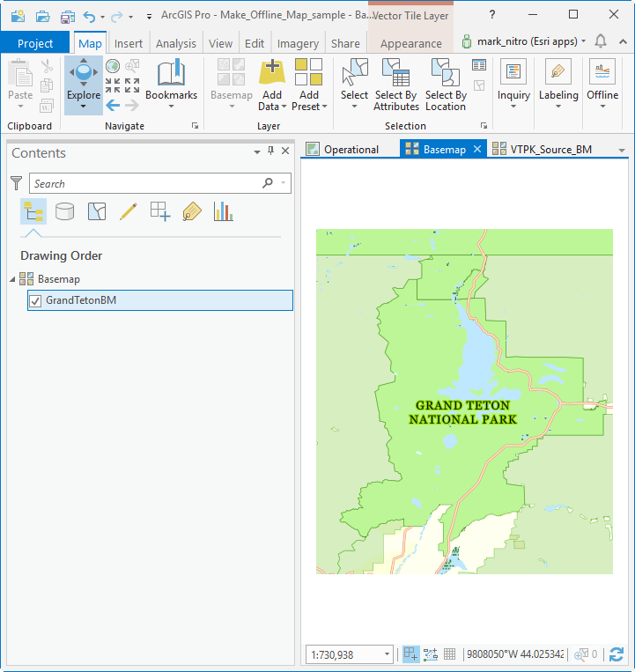Uncheck the GrandTetonBM layer checkbox
635x672 pixels.
pos(35,301)
